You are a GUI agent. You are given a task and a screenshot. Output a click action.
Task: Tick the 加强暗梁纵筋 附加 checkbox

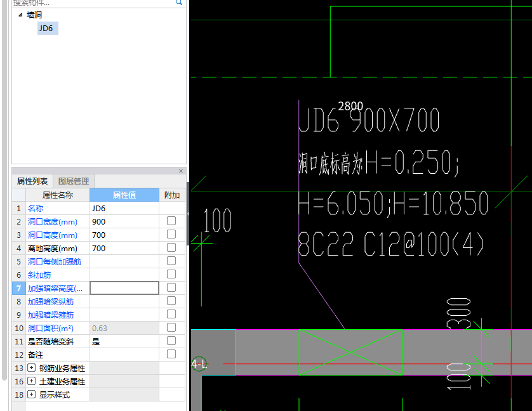pos(171,301)
